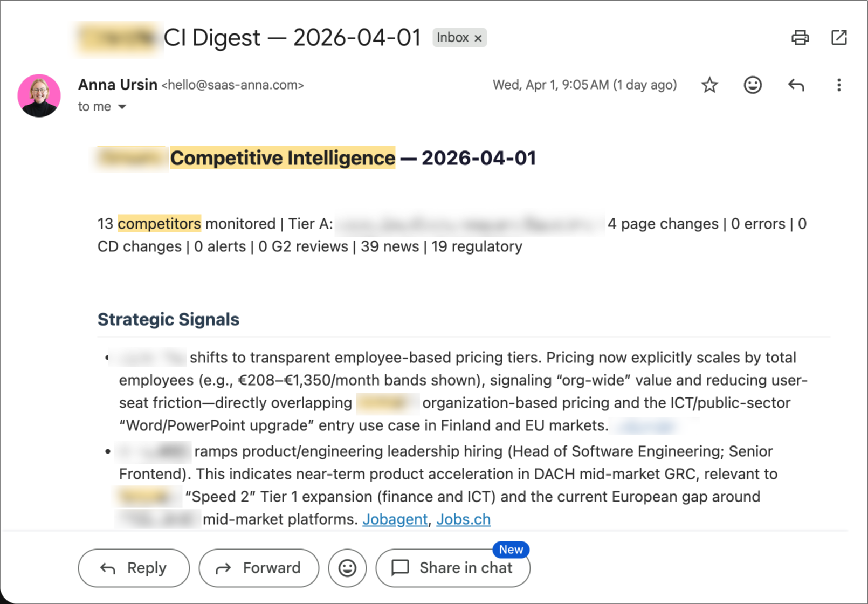Click the Competitive Intelligence heading
The height and width of the screenshot is (604, 868).
click(283, 157)
